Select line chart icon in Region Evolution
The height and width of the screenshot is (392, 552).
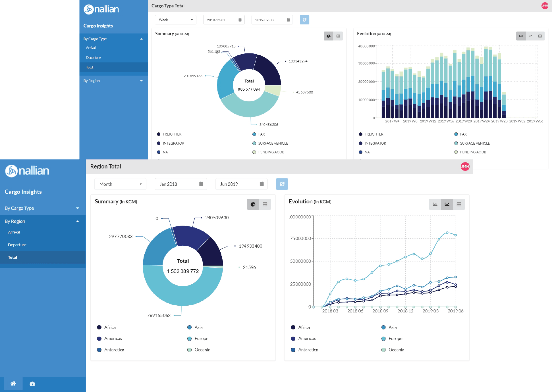447,204
